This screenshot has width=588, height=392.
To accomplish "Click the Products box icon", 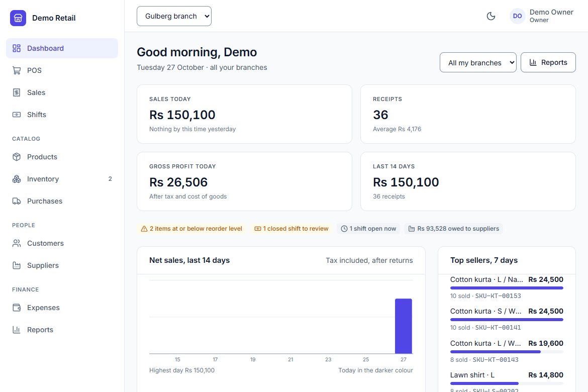I will pyautogui.click(x=17, y=157).
